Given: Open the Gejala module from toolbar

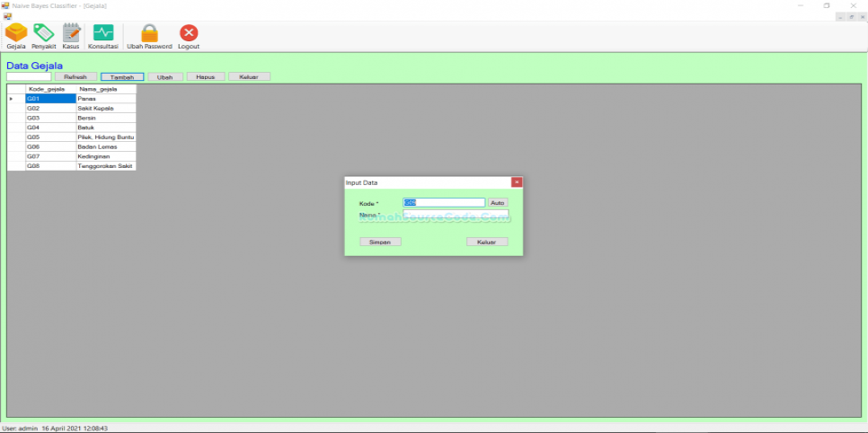Looking at the screenshot, I should point(15,34).
